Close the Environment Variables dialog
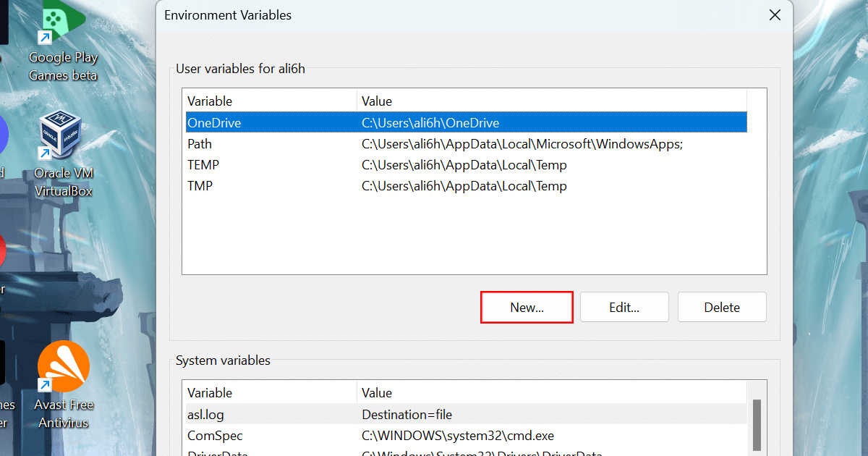 (x=775, y=14)
